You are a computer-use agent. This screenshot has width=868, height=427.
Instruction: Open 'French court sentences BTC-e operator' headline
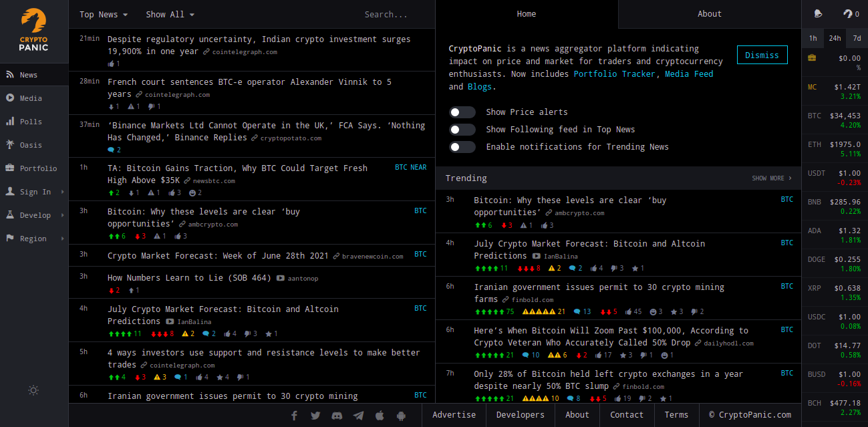(x=249, y=88)
